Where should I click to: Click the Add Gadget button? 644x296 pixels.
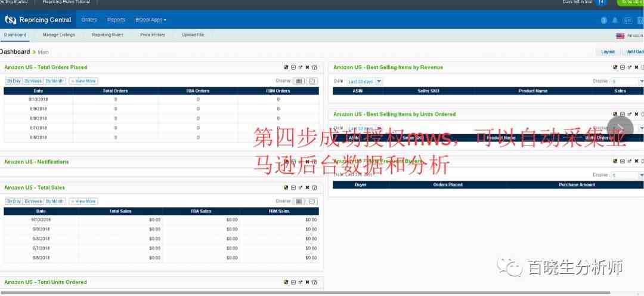pos(634,52)
